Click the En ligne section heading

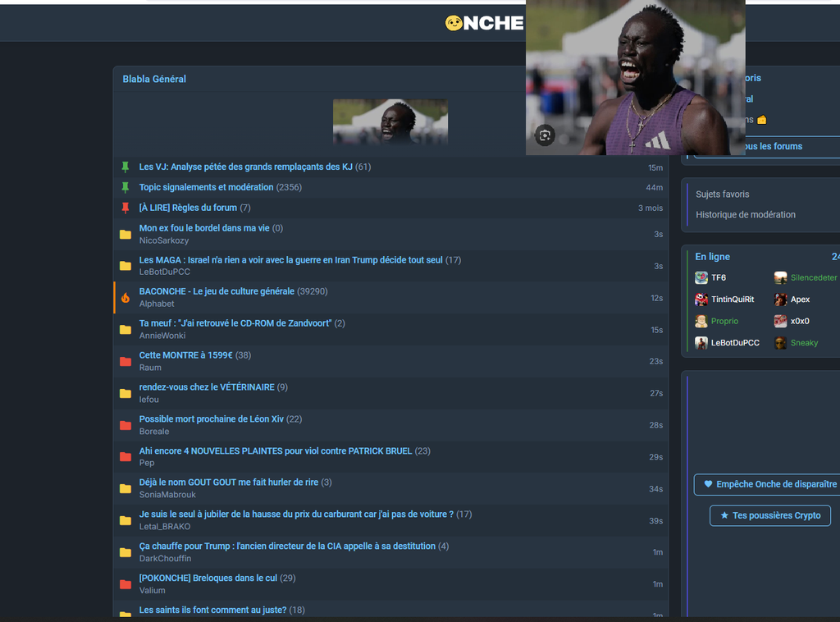pos(713,257)
